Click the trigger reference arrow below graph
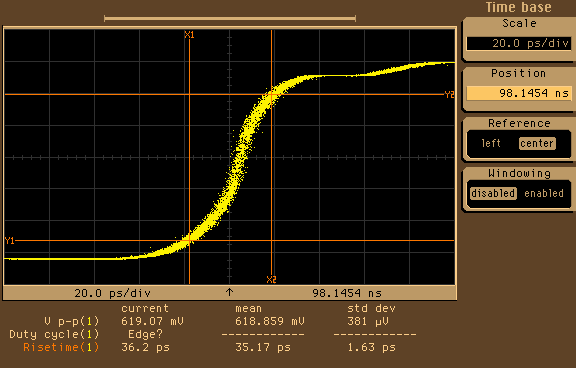The width and height of the screenshot is (576, 368). [230, 292]
